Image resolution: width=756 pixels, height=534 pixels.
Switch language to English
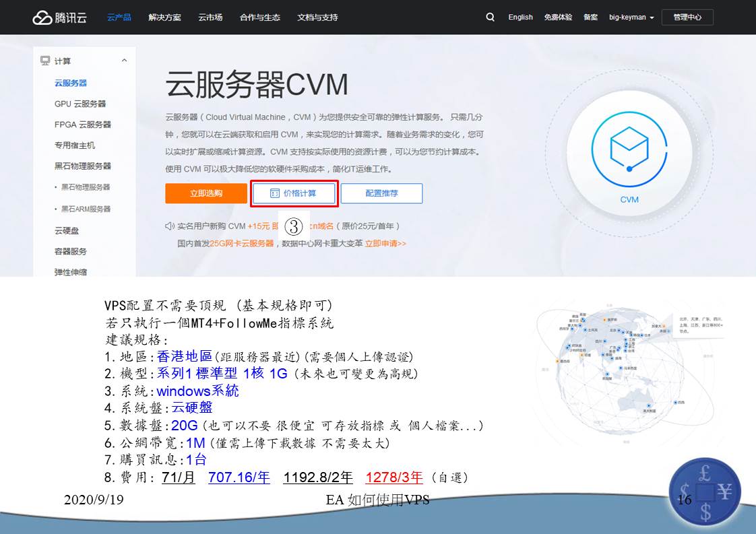520,18
